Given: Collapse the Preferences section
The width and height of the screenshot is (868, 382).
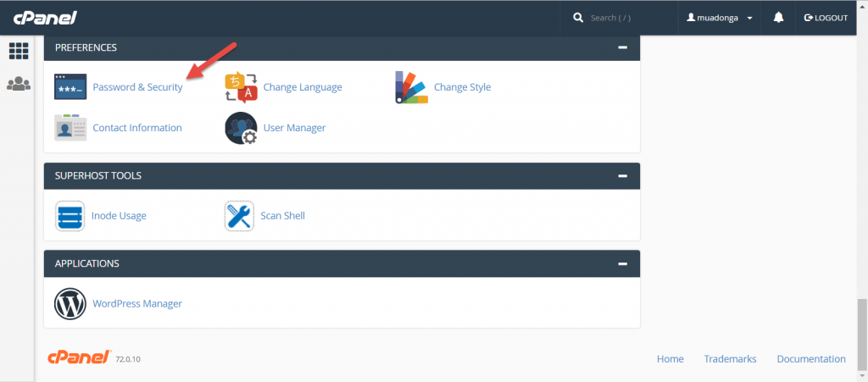Looking at the screenshot, I should (x=622, y=47).
